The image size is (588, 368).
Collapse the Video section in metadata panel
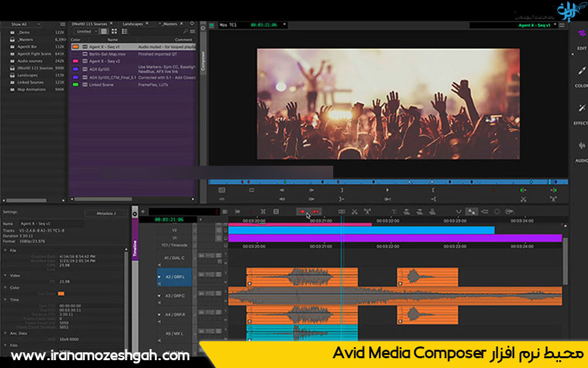5,275
